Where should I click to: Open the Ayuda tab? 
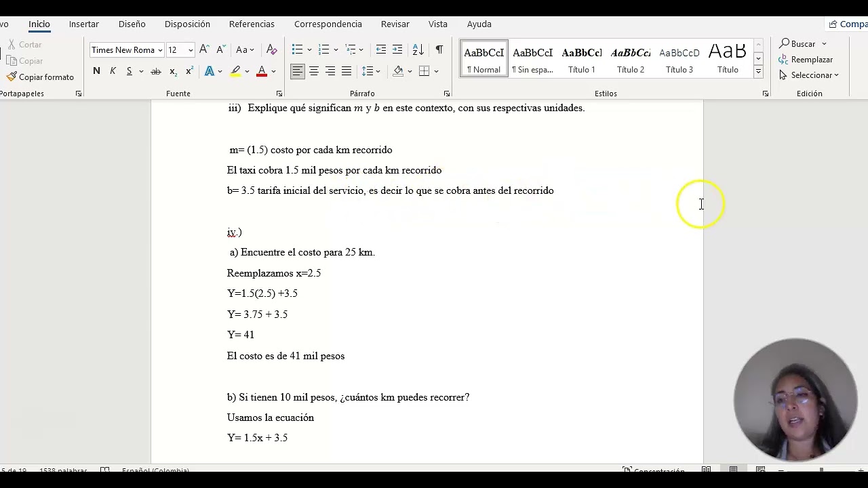pos(479,24)
